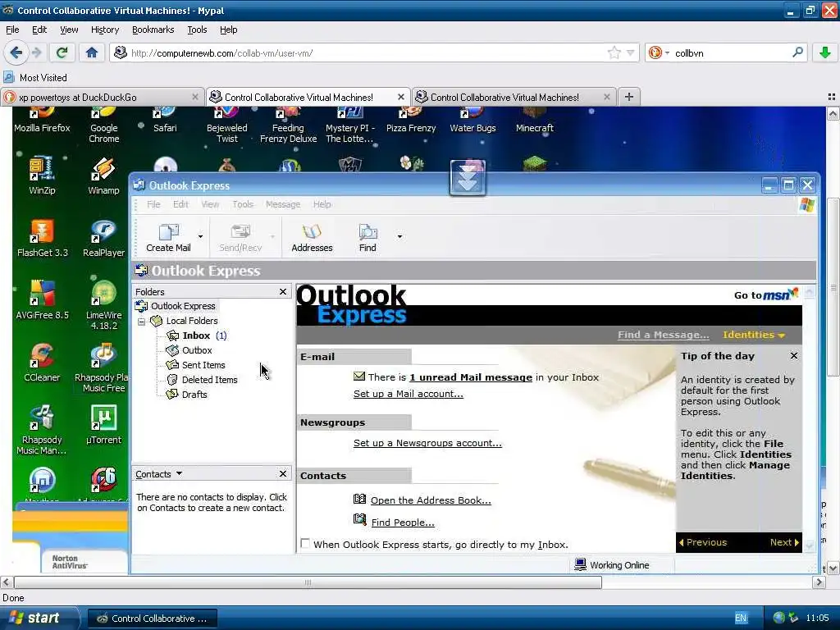Open the Winamp desktop icon
Image resolution: width=840 pixels, height=630 pixels.
pyautogui.click(x=103, y=176)
